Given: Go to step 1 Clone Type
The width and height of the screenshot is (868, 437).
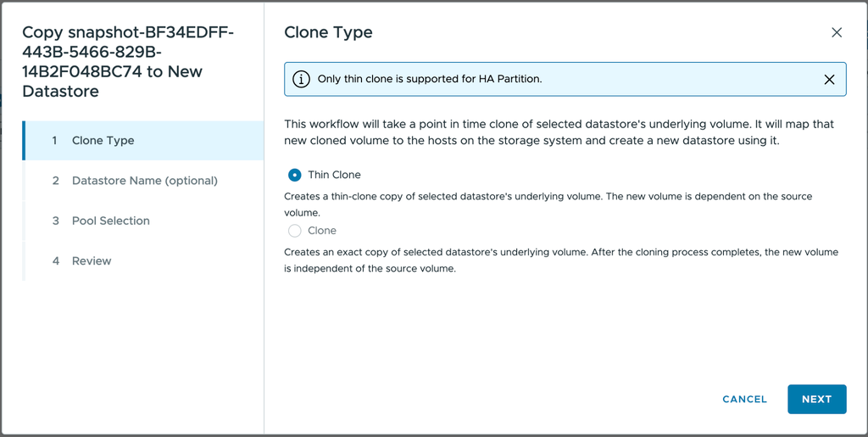Looking at the screenshot, I should coord(142,141).
